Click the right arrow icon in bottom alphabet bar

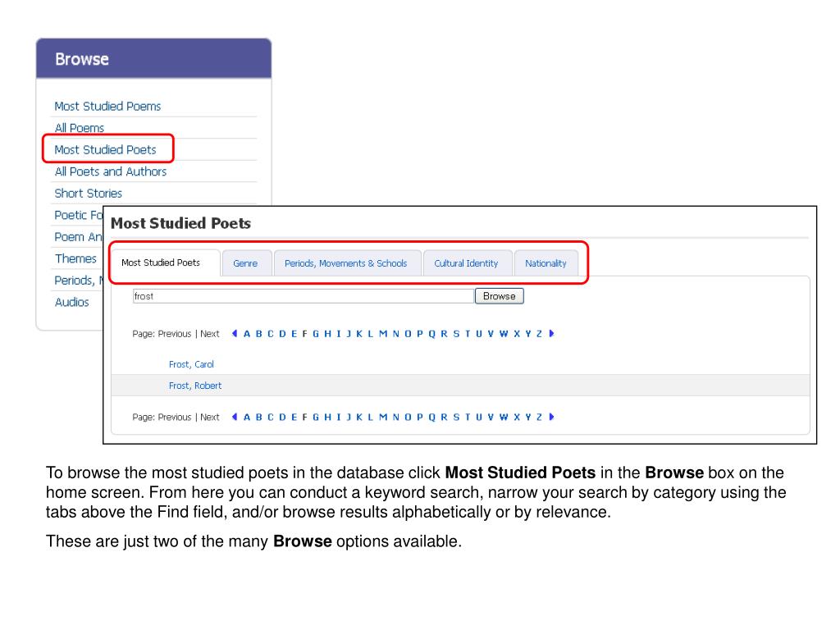[551, 417]
